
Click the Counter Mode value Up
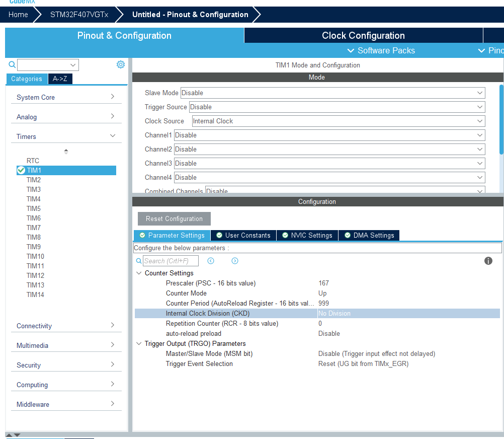322,294
